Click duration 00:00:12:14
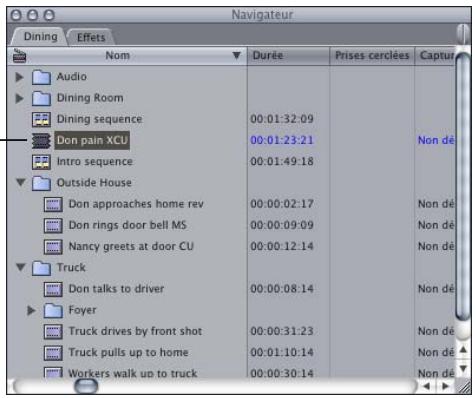This screenshot has height=398, width=476. click(282, 246)
